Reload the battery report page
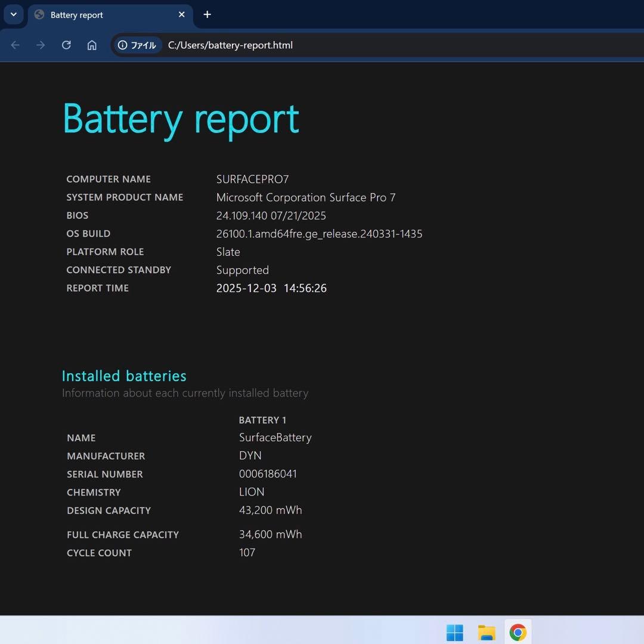 tap(66, 45)
